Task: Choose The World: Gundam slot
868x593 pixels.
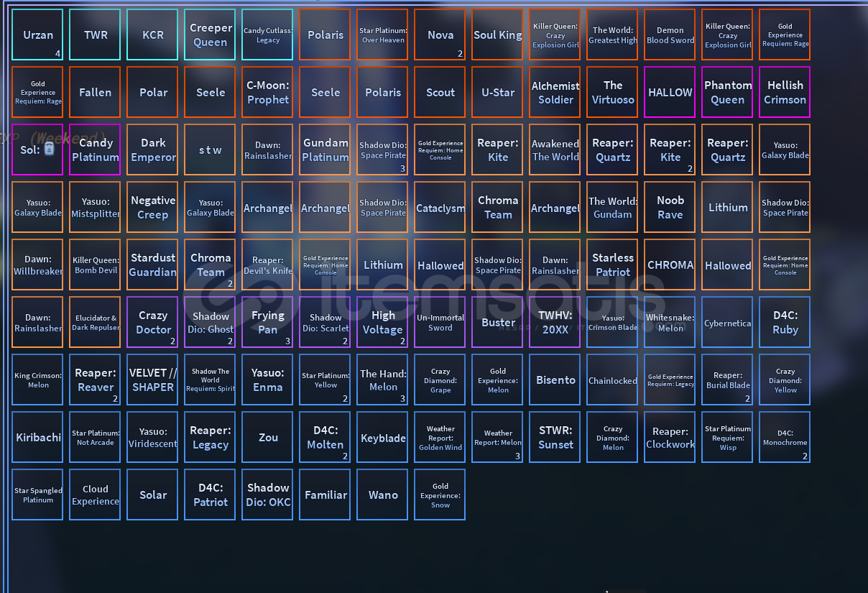Action: [612, 207]
